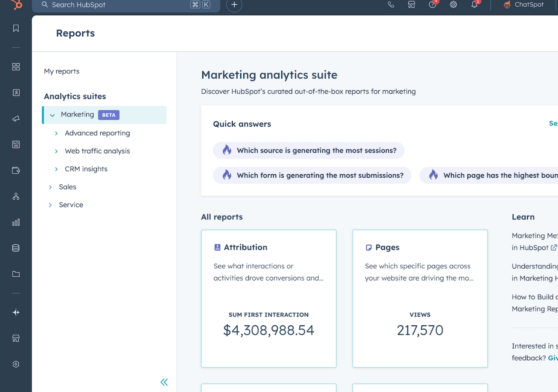This screenshot has height=392, width=558.
Task: Open the help icon in top bar
Action: 432,5
